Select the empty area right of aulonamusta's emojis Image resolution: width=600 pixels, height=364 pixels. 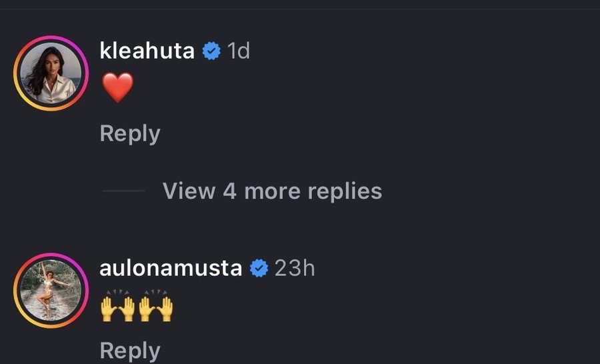tap(367, 306)
